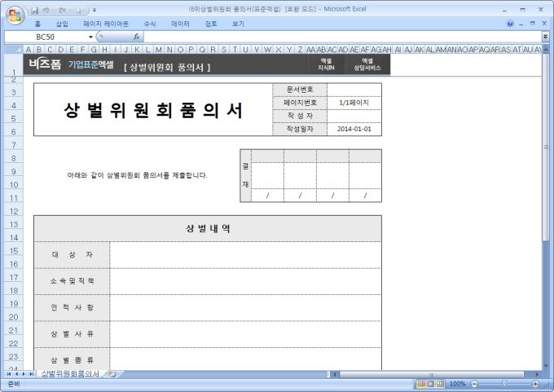The height and width of the screenshot is (392, 554).
Task: Click into the formula bar input
Action: [x=342, y=37]
